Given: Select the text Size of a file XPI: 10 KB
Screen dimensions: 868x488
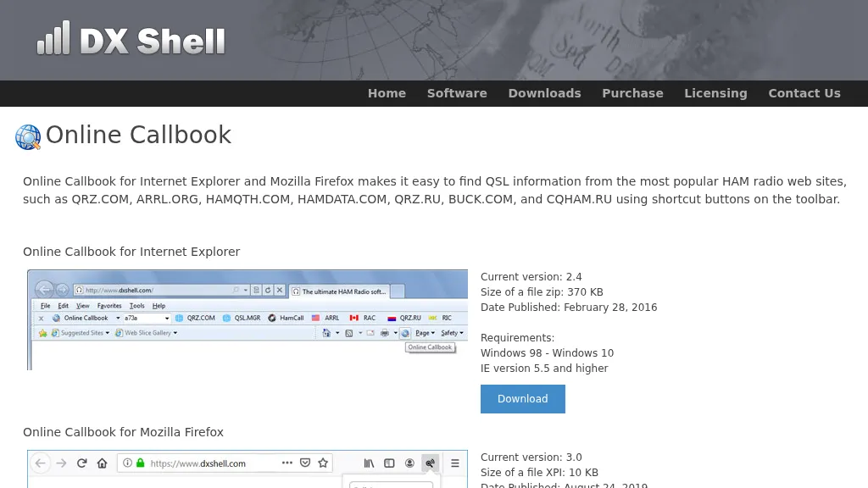Looking at the screenshot, I should pos(539,473).
